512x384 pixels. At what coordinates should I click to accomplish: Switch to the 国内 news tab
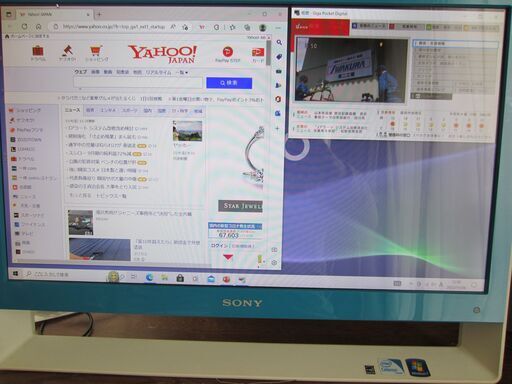(147, 110)
